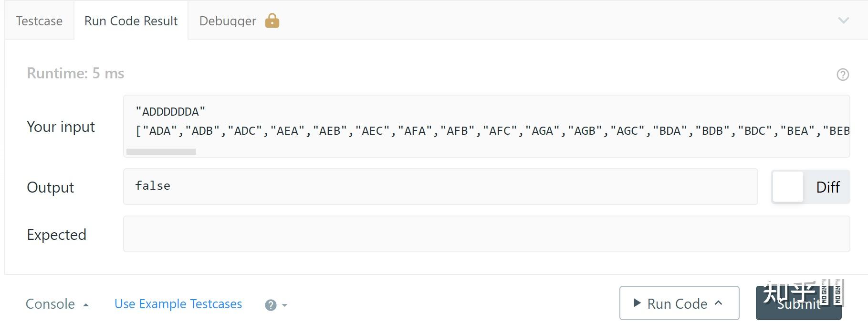Collapse the result panel with the top-right chevron
Viewport: 868px width, 324px height.
point(843,21)
